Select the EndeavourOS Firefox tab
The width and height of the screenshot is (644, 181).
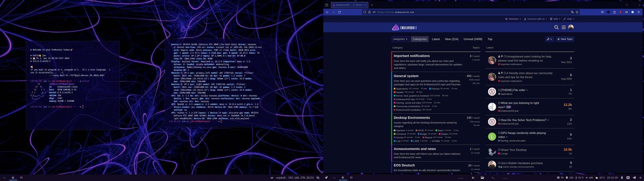(350, 5)
